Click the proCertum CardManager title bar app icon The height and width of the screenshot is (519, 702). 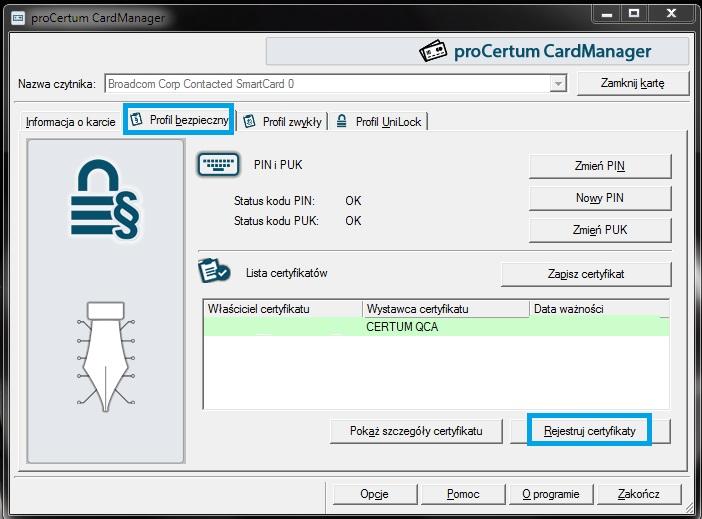(x=17, y=18)
